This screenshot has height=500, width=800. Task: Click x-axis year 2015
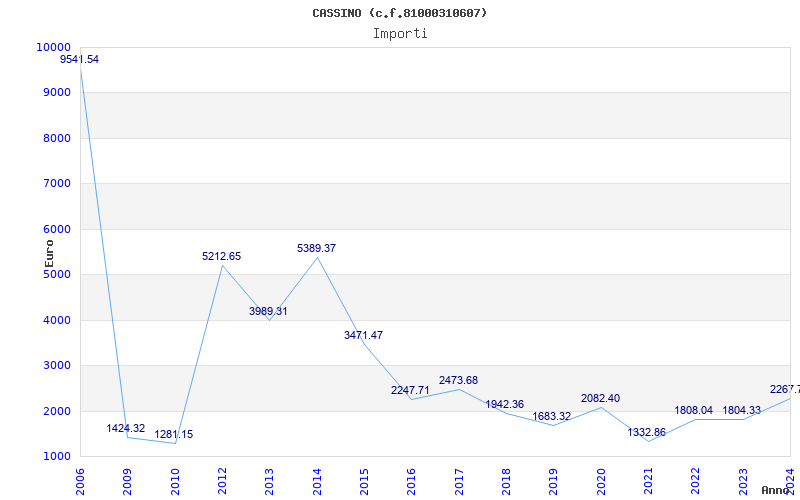coord(364,482)
